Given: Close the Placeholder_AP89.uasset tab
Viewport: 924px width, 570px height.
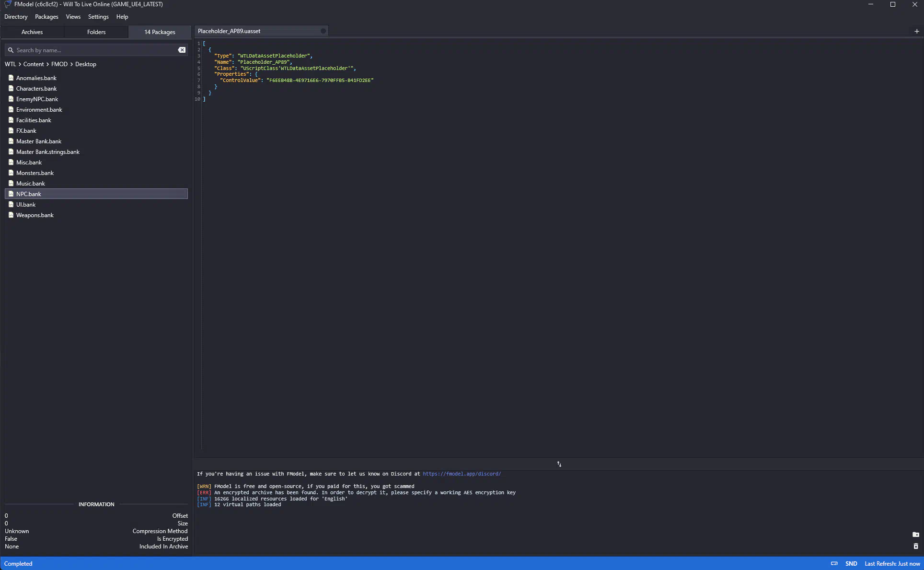Looking at the screenshot, I should pyautogui.click(x=323, y=31).
